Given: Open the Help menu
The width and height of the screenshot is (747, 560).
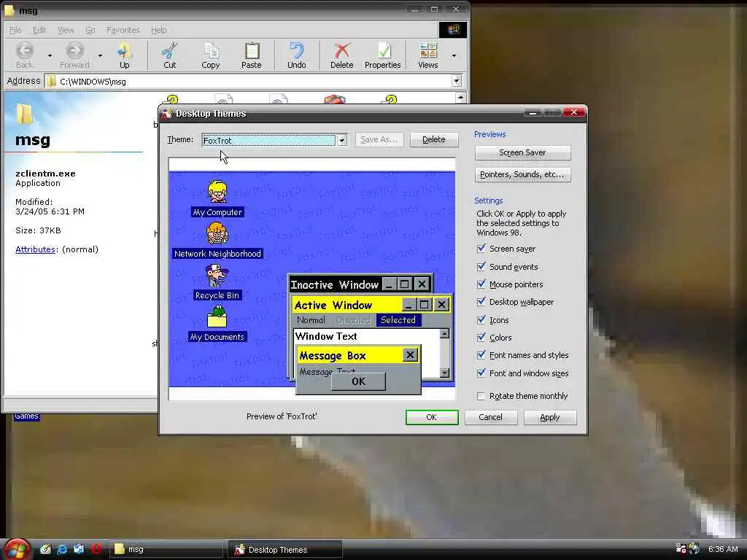Looking at the screenshot, I should click(158, 30).
